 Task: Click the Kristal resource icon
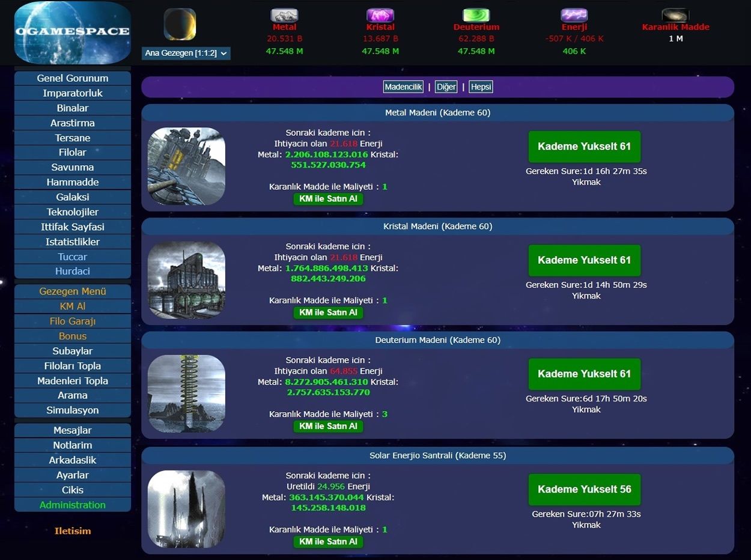point(380,15)
